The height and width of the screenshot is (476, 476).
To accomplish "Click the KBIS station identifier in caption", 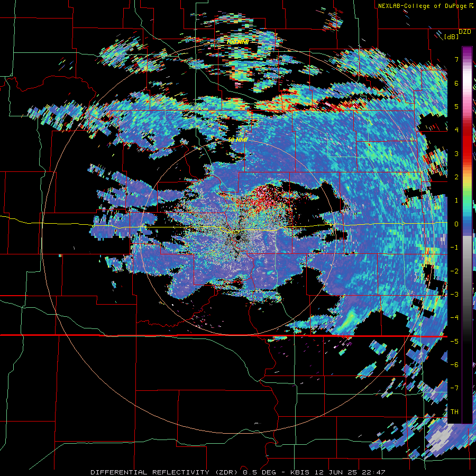I will pos(300,472).
